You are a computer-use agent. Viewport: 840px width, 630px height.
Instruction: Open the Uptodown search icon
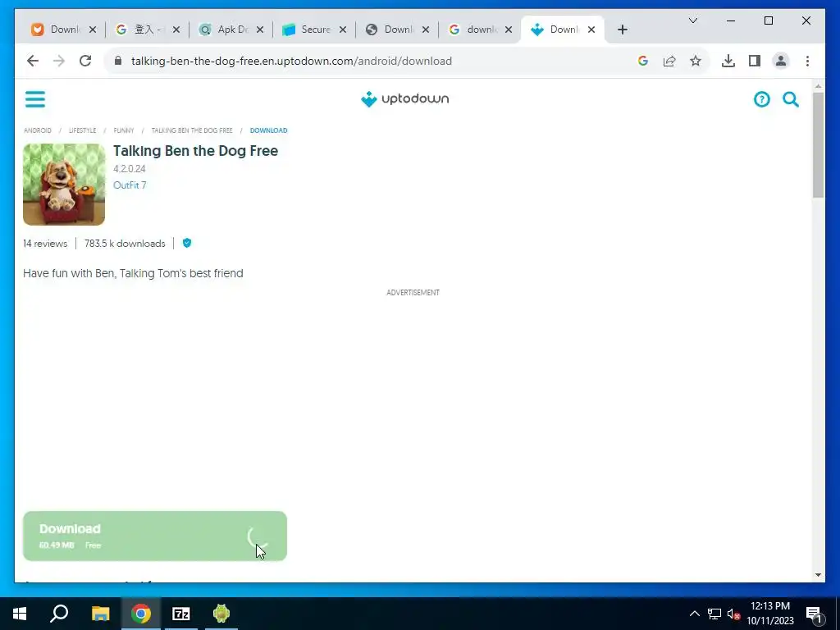791,99
